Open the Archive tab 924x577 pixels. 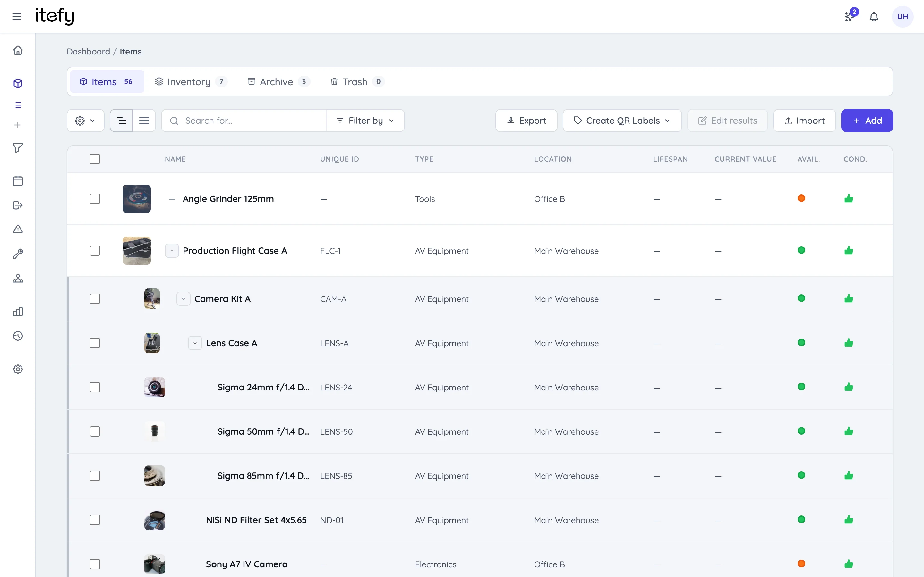(x=278, y=82)
